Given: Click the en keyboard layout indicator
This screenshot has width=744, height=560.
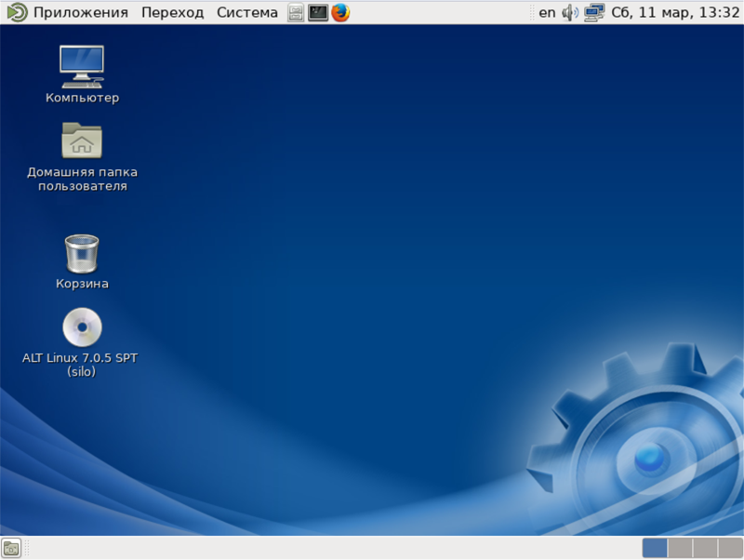Looking at the screenshot, I should tap(547, 12).
